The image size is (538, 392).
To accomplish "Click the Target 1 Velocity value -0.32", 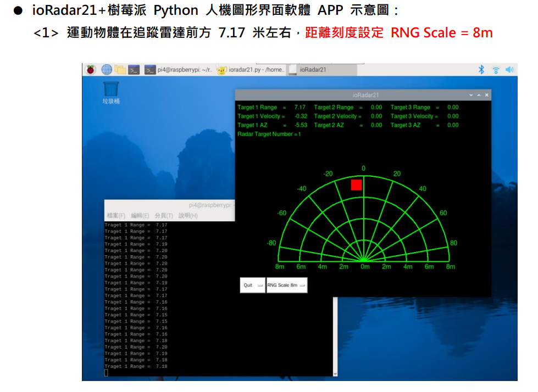I will click(x=301, y=116).
